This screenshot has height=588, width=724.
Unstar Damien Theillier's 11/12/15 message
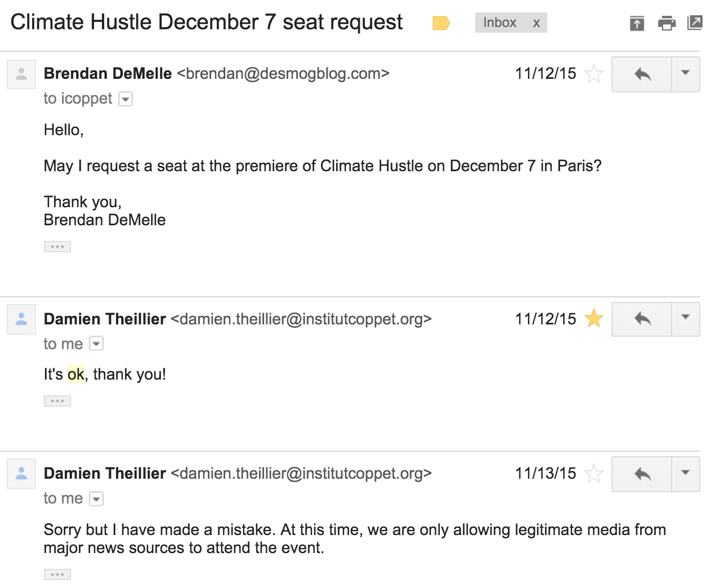click(x=594, y=319)
